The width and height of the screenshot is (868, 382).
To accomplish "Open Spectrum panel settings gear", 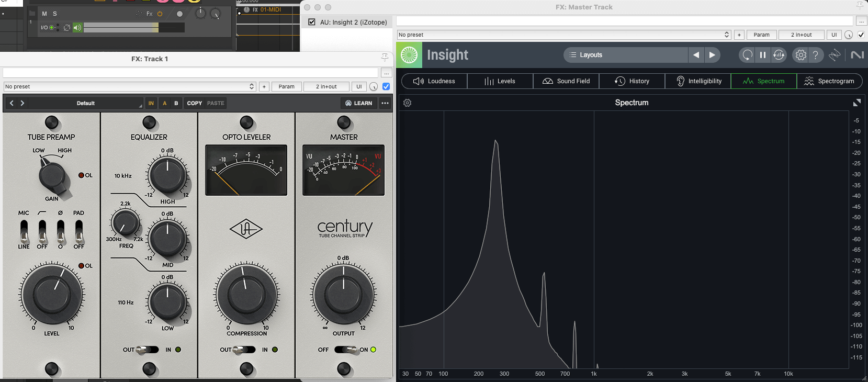I will tap(408, 103).
